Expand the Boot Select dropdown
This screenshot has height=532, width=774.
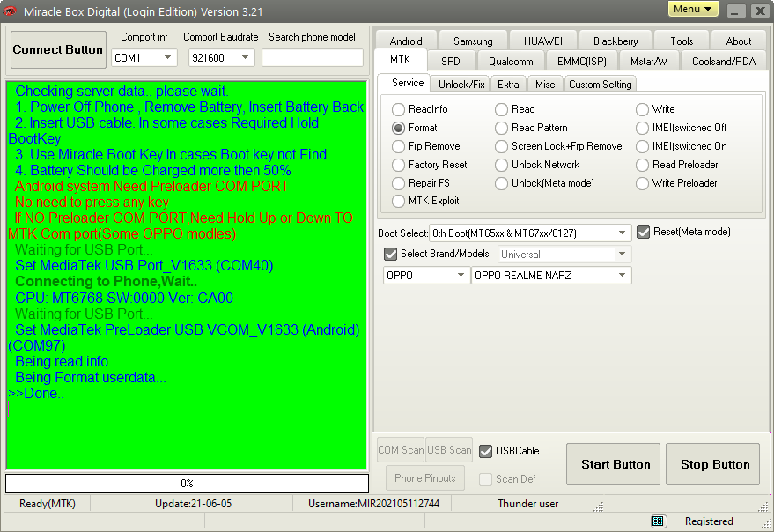tap(530, 233)
